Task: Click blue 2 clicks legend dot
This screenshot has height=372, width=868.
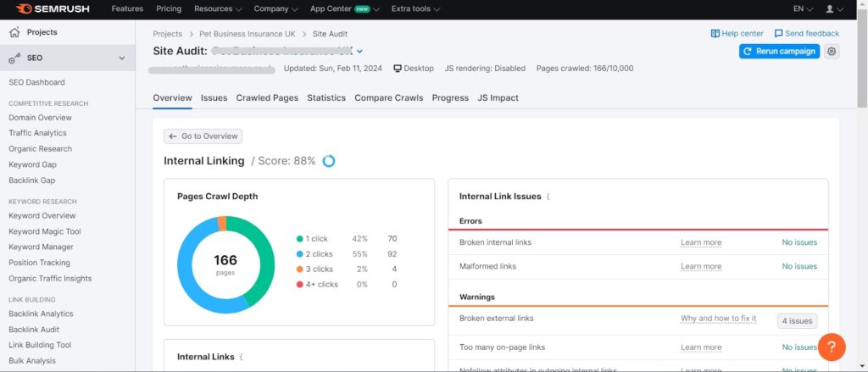Action: click(300, 254)
